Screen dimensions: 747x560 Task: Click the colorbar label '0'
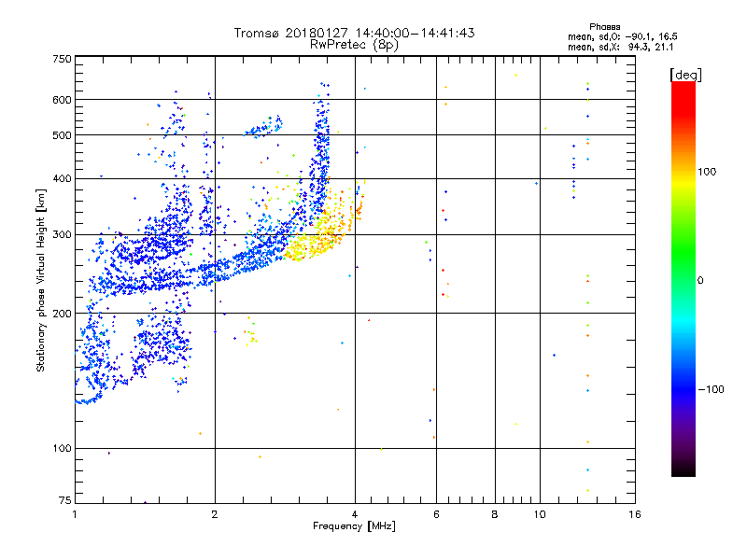point(699,281)
